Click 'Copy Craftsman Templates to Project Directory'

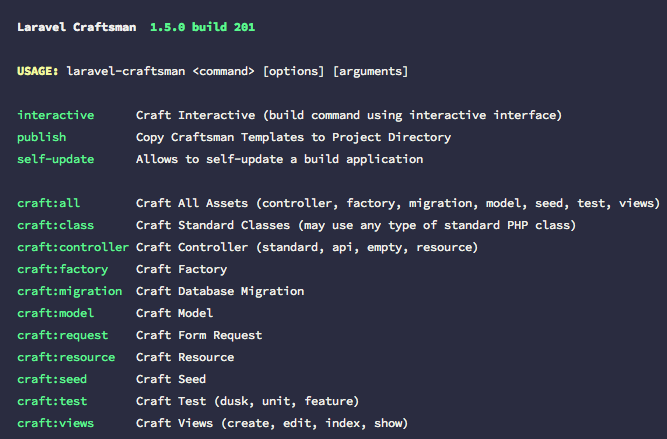(x=294, y=137)
